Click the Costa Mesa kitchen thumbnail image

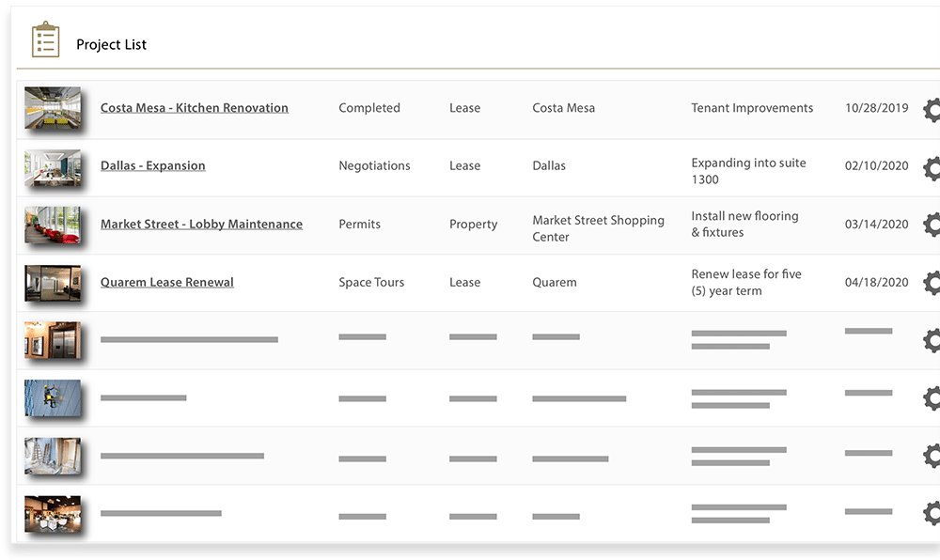[52, 109]
